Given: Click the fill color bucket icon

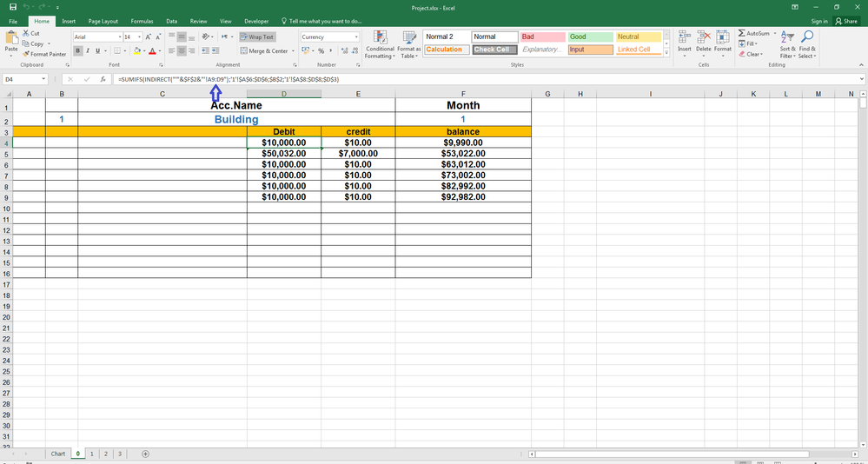Looking at the screenshot, I should coord(136,50).
